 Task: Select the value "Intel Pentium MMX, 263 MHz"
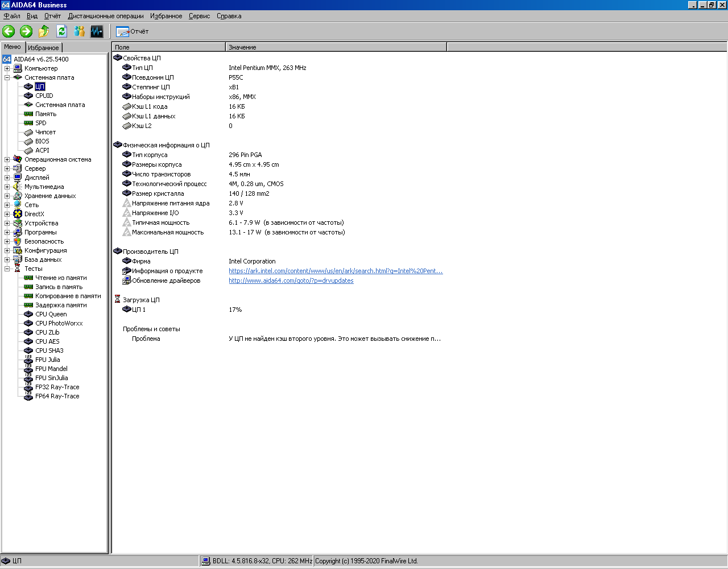click(x=267, y=68)
